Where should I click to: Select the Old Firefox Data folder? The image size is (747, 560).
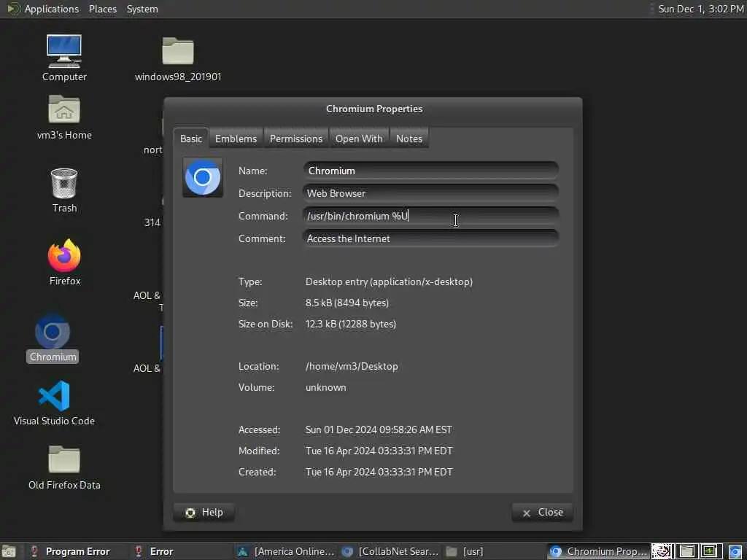64,459
